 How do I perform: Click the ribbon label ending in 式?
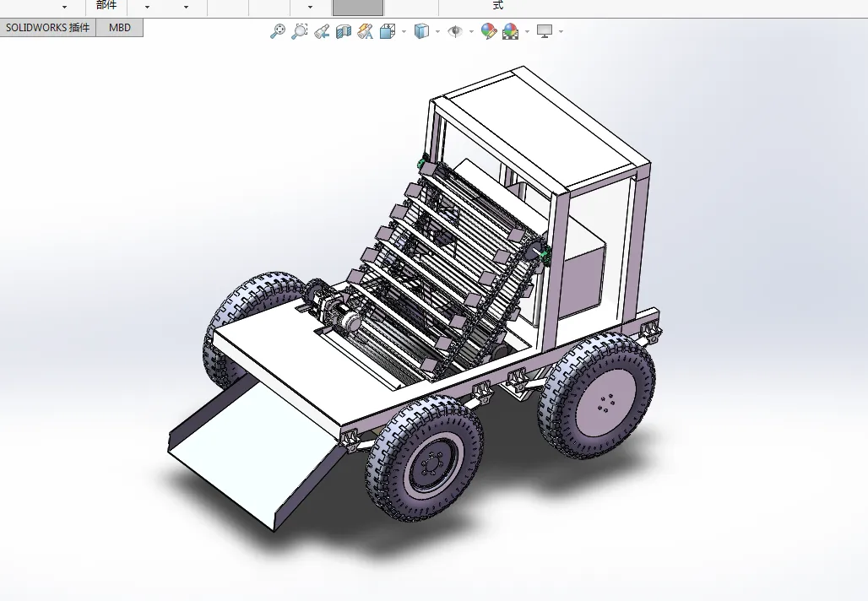(x=497, y=5)
